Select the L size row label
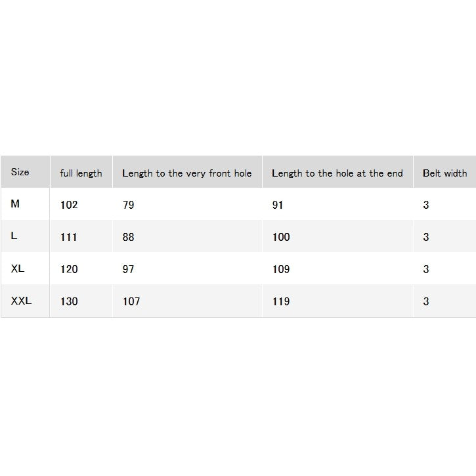Screen dimensions: 476x476 [x=14, y=236]
